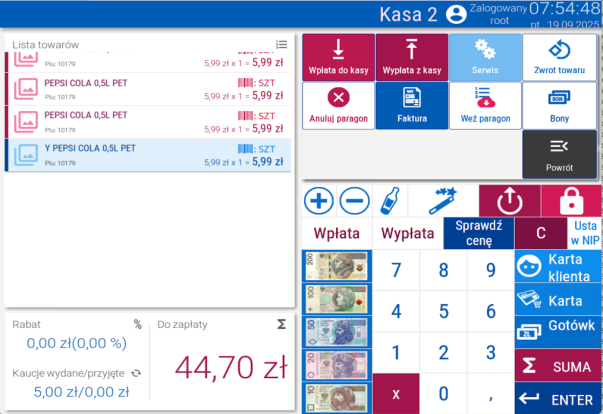Open the root user account icon
This screenshot has height=414, width=603.
point(456,14)
